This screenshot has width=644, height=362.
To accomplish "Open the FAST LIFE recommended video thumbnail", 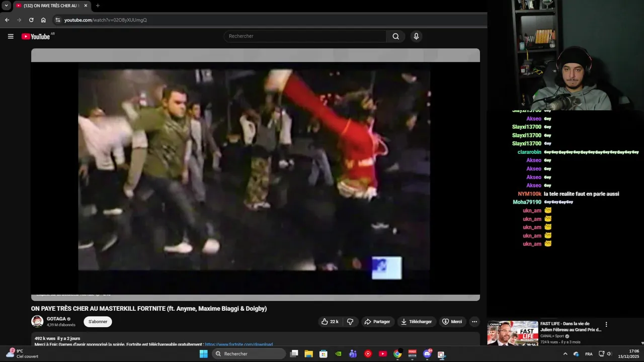I will [x=512, y=333].
